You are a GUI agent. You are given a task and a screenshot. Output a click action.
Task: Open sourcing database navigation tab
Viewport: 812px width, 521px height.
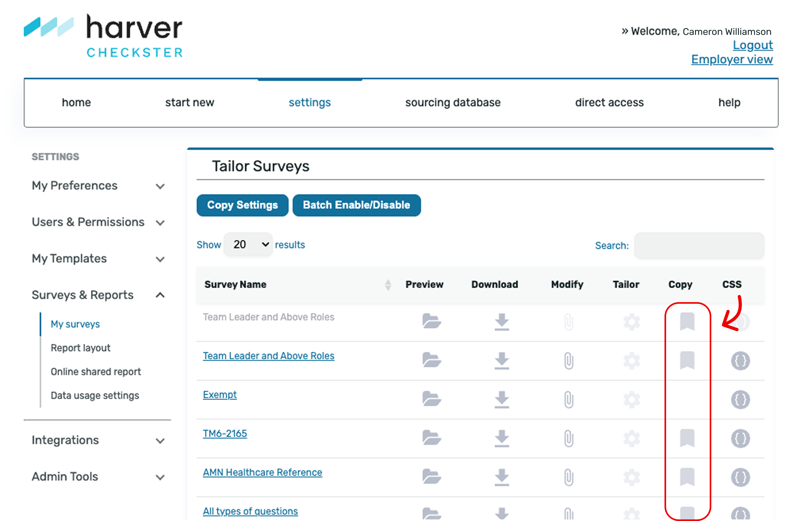[453, 102]
